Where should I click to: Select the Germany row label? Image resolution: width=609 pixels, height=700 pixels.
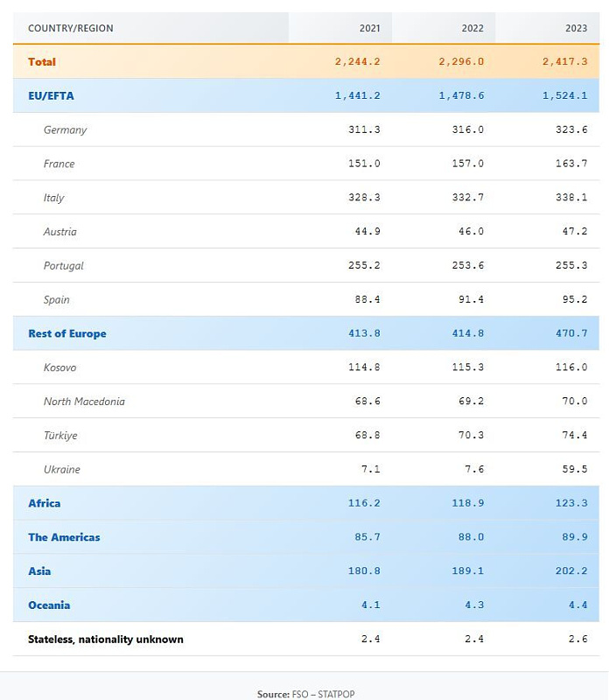pyautogui.click(x=66, y=130)
